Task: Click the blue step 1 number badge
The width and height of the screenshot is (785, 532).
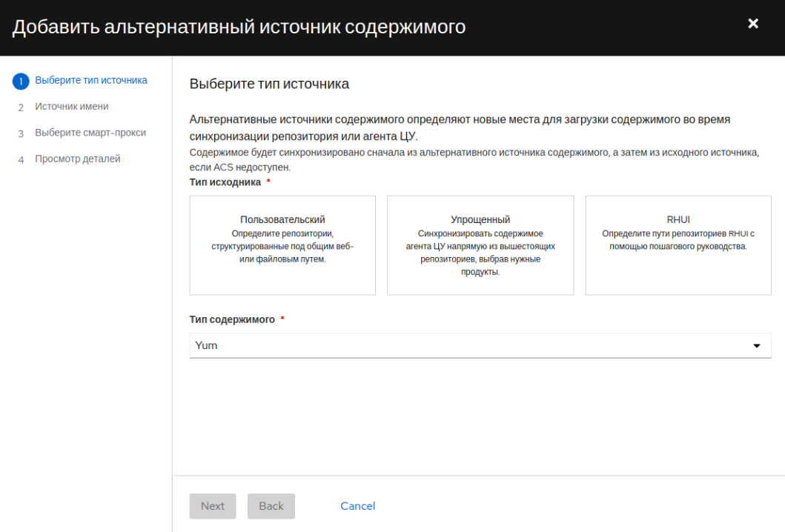Action: pyautogui.click(x=21, y=82)
